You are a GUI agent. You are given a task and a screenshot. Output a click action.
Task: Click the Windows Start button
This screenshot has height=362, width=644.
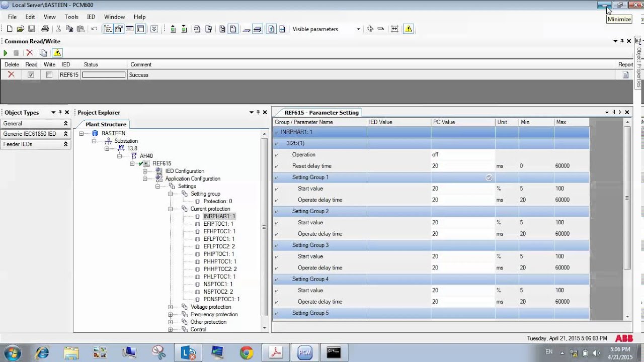12,352
